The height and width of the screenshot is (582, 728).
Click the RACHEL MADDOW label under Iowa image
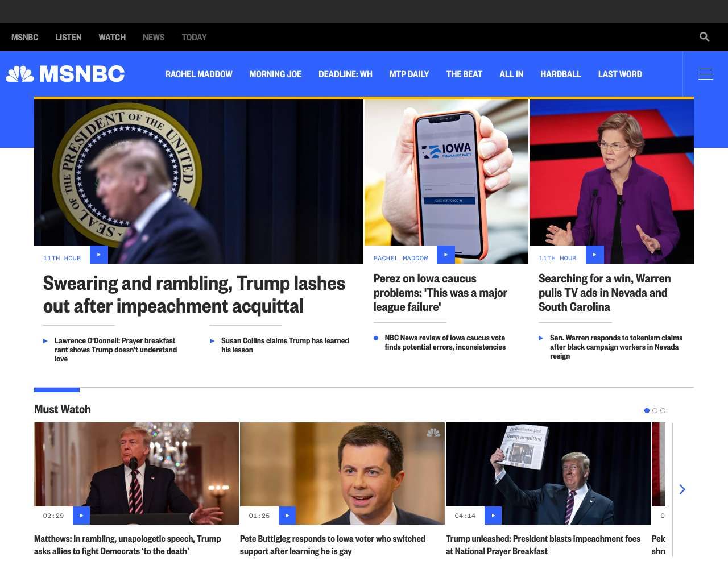[400, 258]
